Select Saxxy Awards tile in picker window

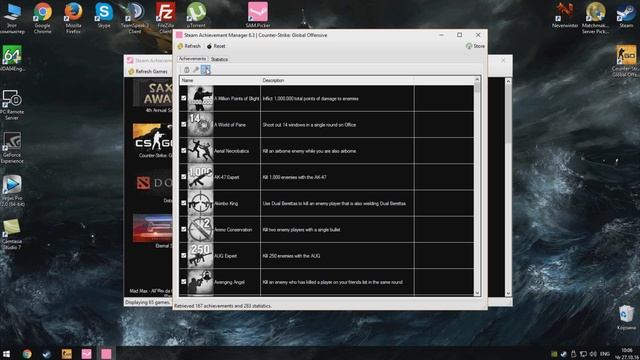153,96
